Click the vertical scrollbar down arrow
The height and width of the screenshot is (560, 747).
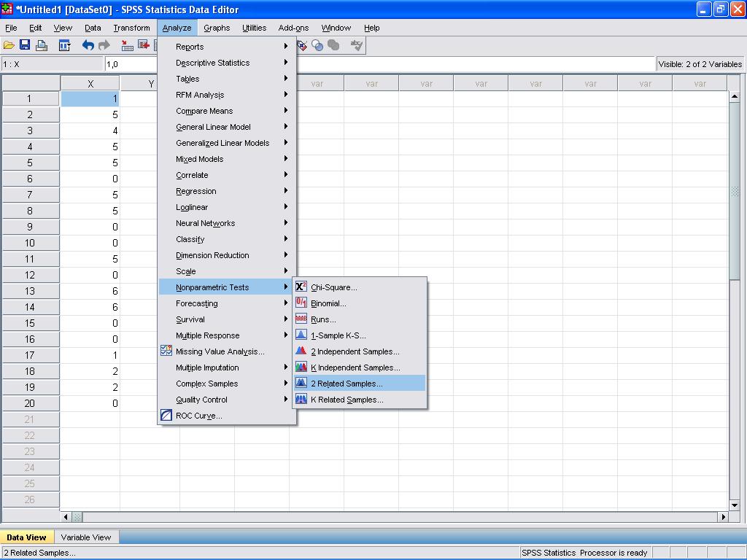point(735,505)
